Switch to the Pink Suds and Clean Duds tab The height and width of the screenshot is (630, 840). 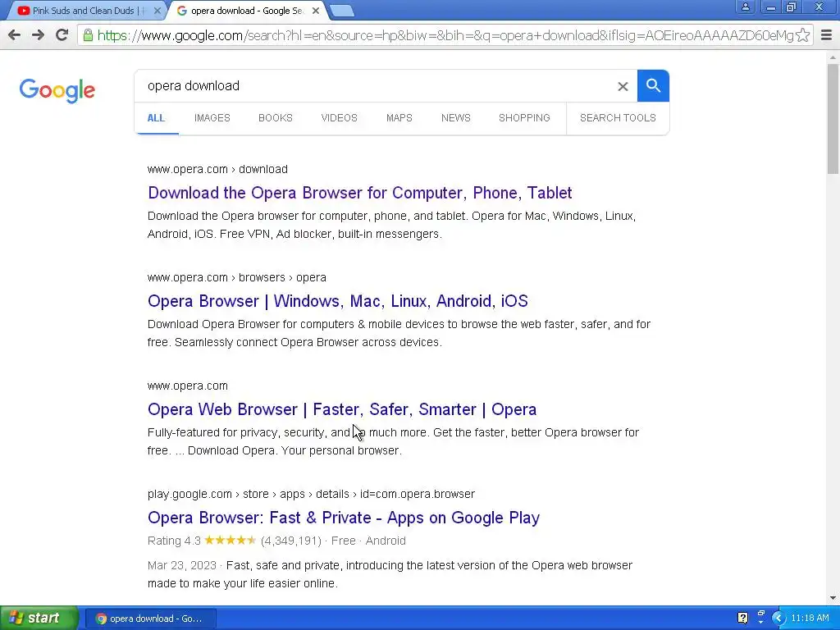pyautogui.click(x=84, y=11)
